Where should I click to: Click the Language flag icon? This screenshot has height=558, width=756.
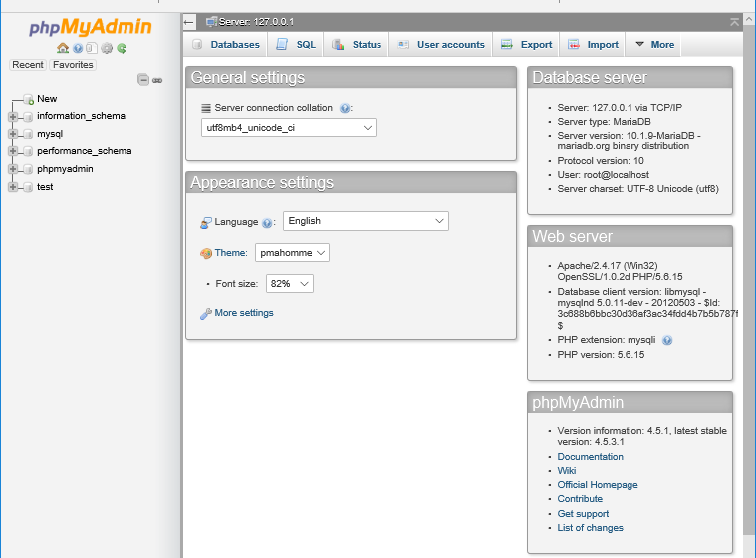point(206,223)
